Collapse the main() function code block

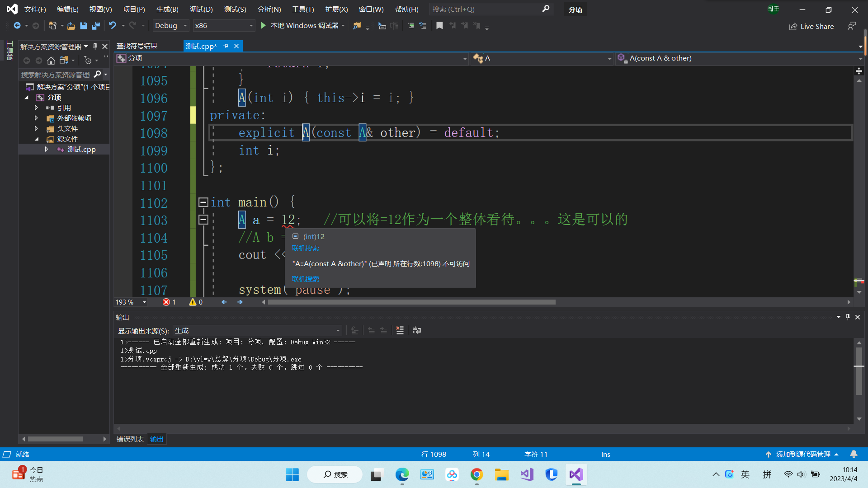click(x=203, y=202)
